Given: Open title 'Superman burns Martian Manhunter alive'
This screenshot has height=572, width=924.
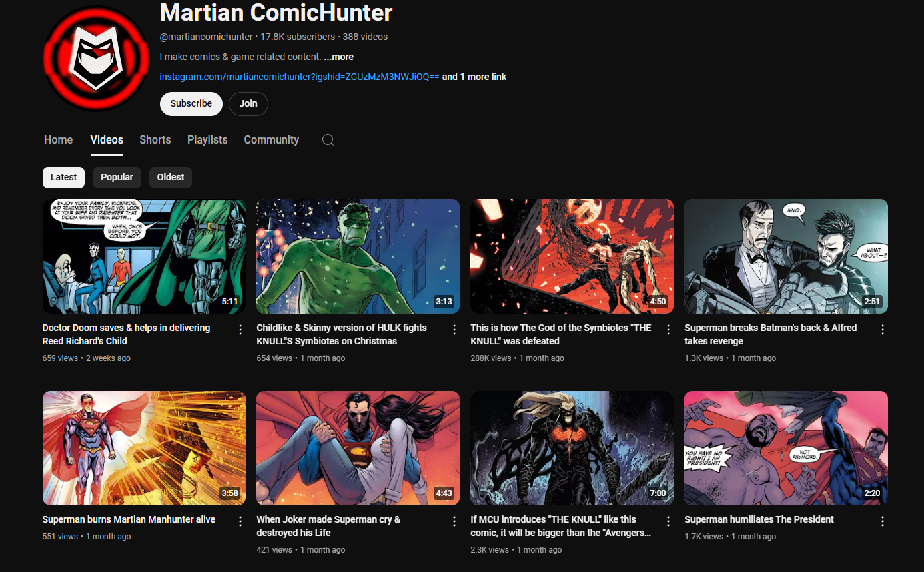Looking at the screenshot, I should click(129, 519).
